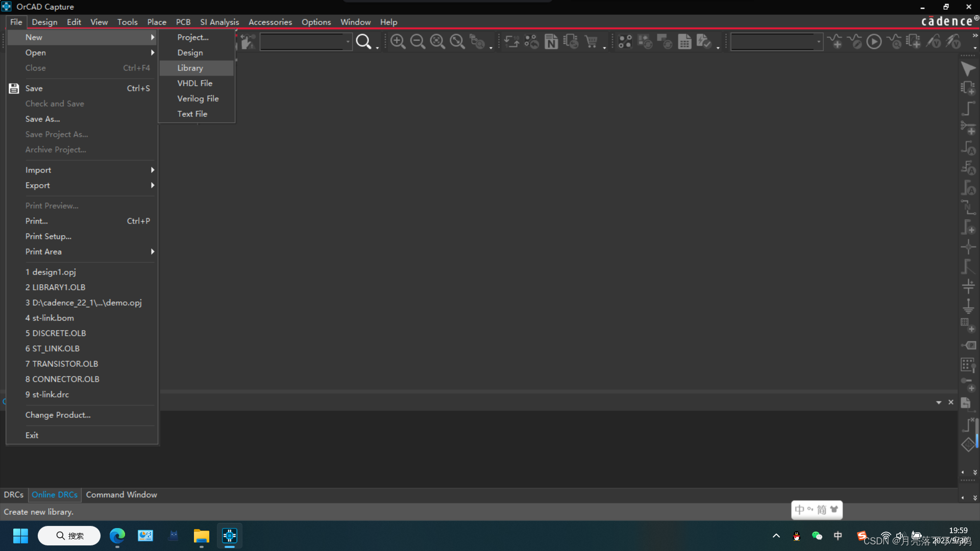This screenshot has height=551, width=980.
Task: Open the right simulation profile combo box
Action: tap(819, 41)
